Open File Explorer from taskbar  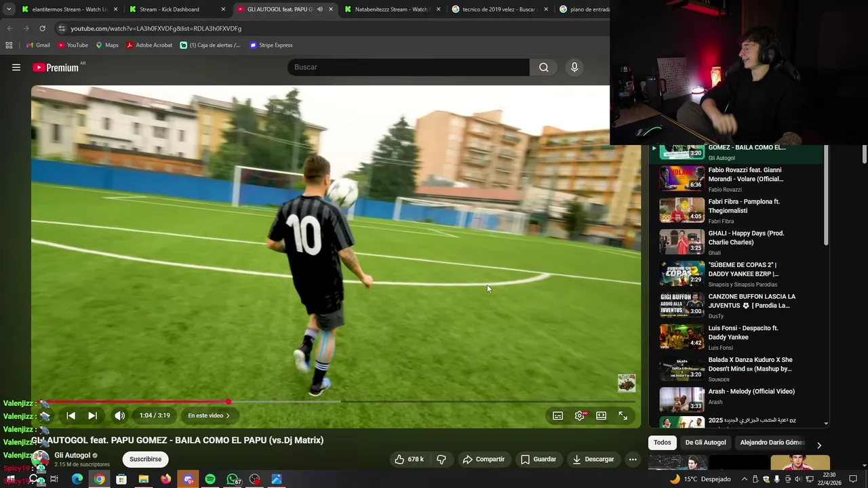click(x=144, y=479)
